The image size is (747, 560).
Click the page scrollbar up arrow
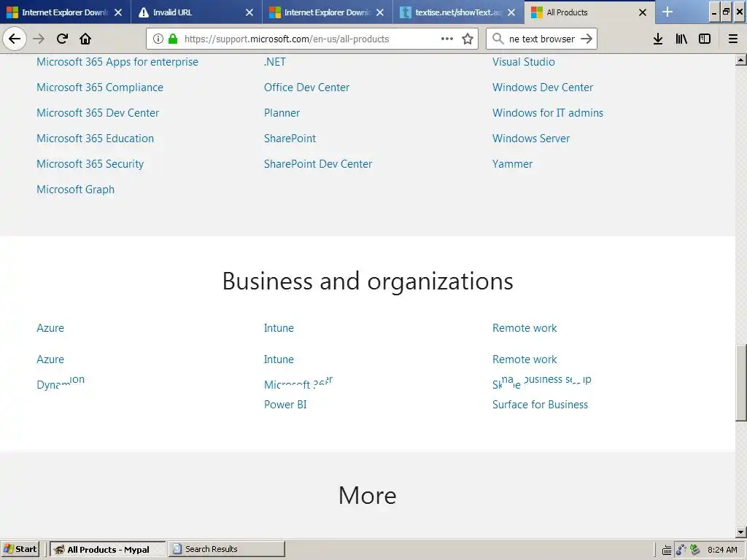741,60
